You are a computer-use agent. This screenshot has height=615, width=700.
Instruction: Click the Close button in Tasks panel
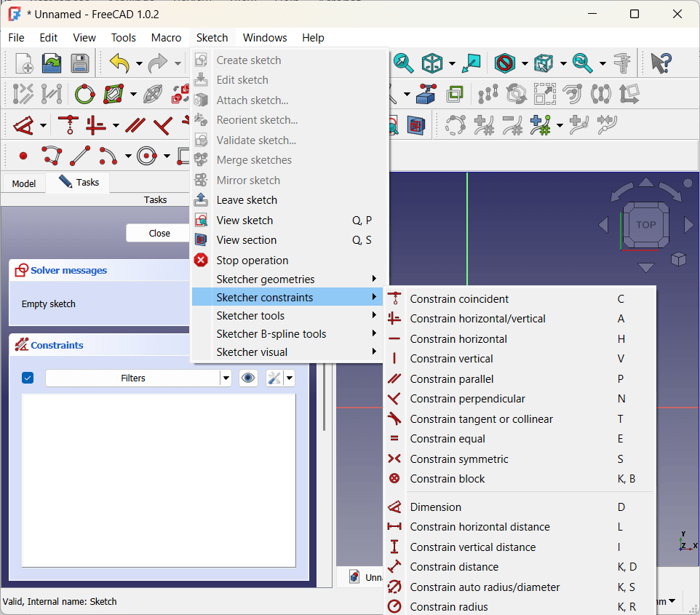pos(159,233)
